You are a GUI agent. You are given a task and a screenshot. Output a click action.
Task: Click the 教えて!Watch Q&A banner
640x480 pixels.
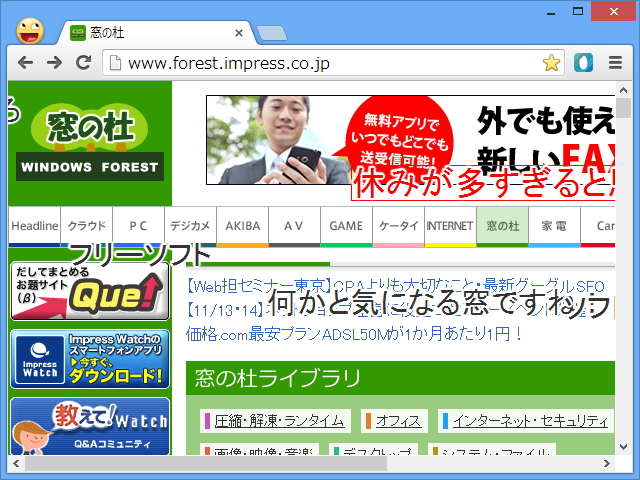tap(90, 426)
